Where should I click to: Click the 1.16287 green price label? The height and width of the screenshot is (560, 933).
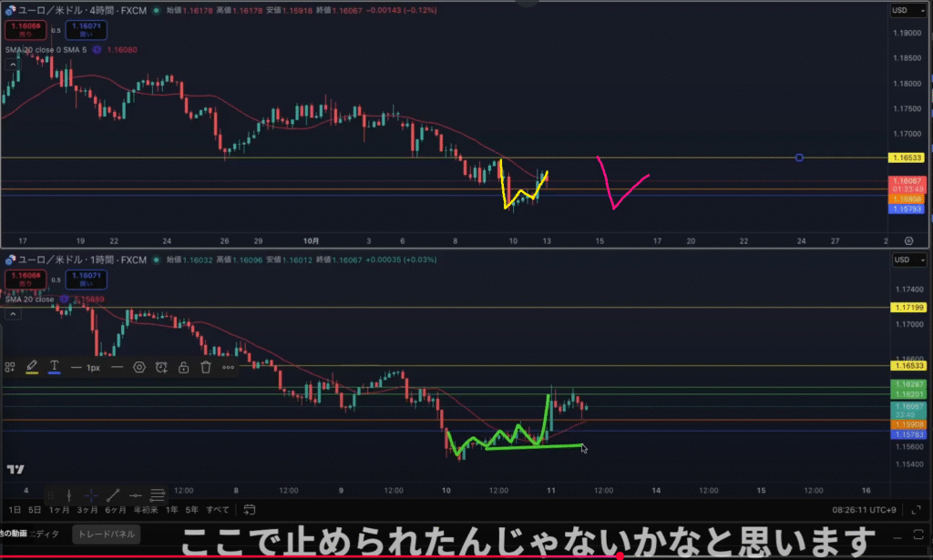point(908,384)
